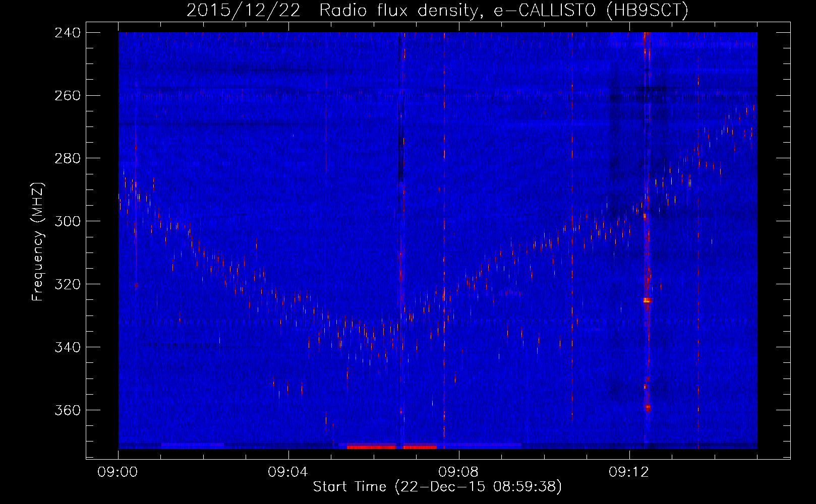Click the 260 frequency tick label

click(68, 95)
